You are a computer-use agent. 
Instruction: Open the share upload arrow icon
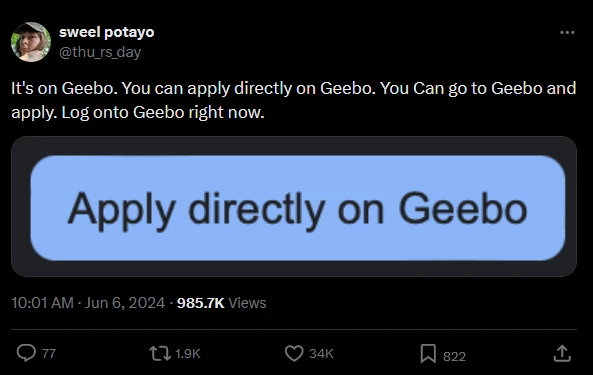(x=562, y=353)
